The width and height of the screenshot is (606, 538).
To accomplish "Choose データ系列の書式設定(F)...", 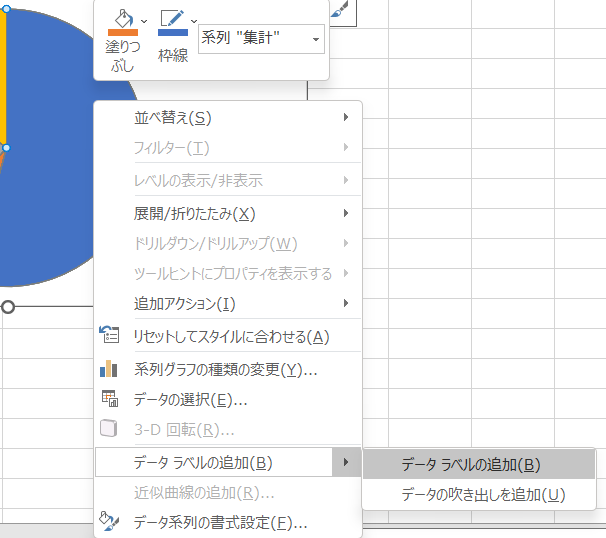I will click(x=228, y=523).
